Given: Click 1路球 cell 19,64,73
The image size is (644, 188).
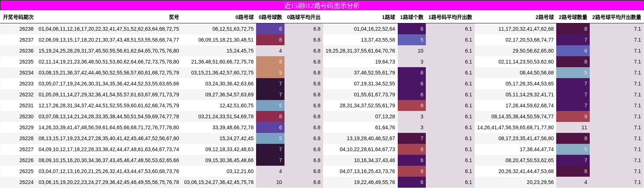Looking at the screenshot, I should click(x=385, y=62).
